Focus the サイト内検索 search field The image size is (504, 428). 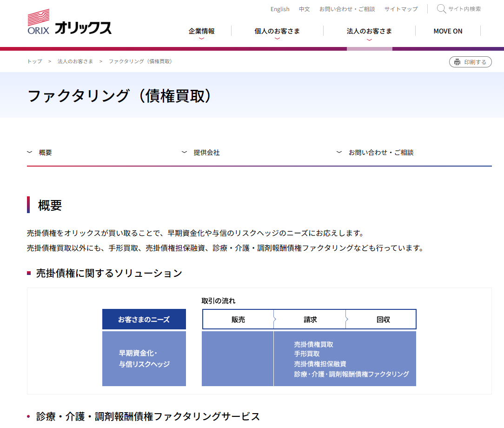pyautogui.click(x=464, y=9)
